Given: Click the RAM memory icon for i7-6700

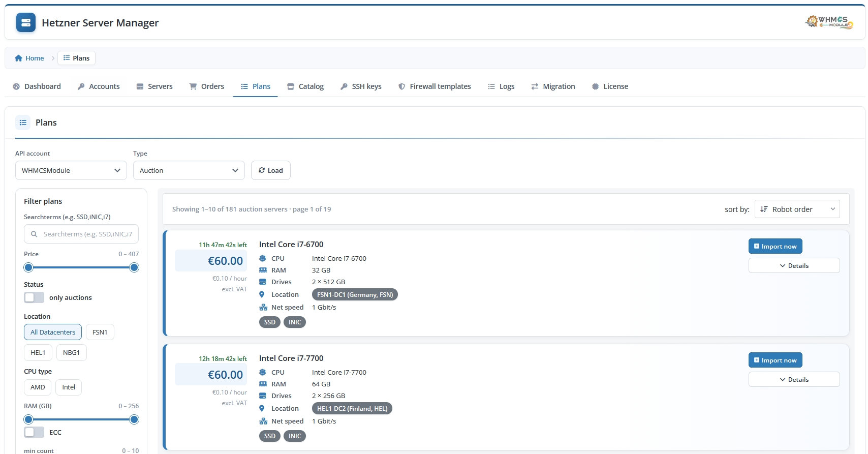Looking at the screenshot, I should (263, 270).
